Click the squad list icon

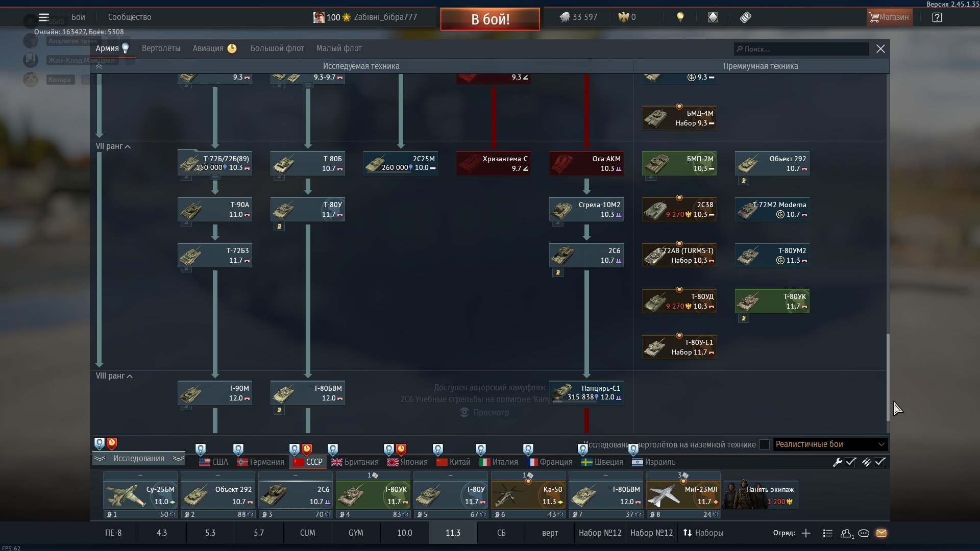tap(828, 533)
